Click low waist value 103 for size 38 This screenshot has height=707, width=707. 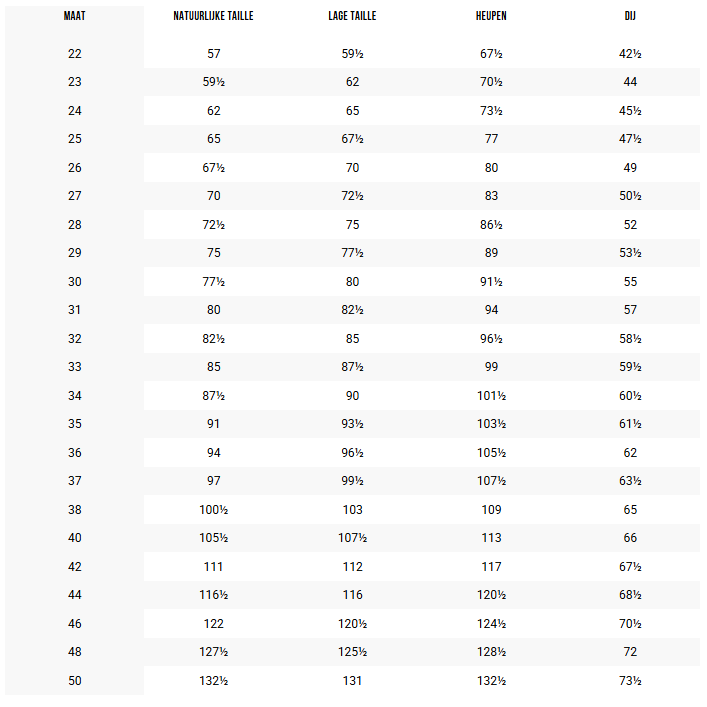(353, 510)
